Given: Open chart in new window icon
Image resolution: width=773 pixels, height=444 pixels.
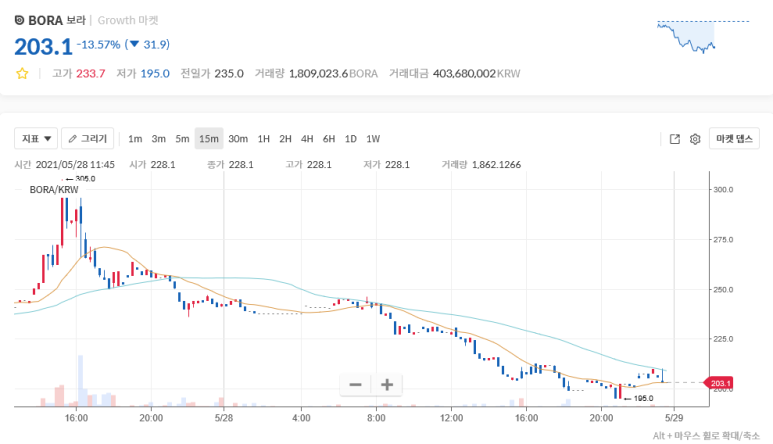Looking at the screenshot, I should point(675,139).
